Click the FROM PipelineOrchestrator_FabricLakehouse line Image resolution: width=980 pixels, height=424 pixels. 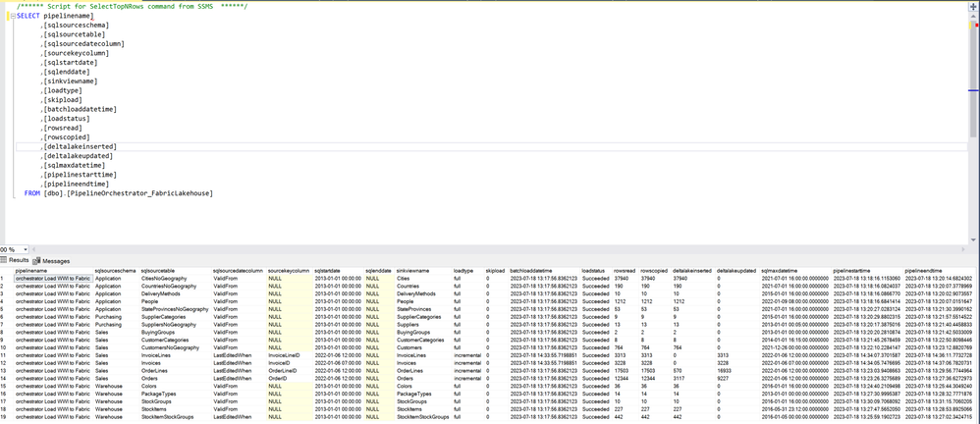(119, 194)
